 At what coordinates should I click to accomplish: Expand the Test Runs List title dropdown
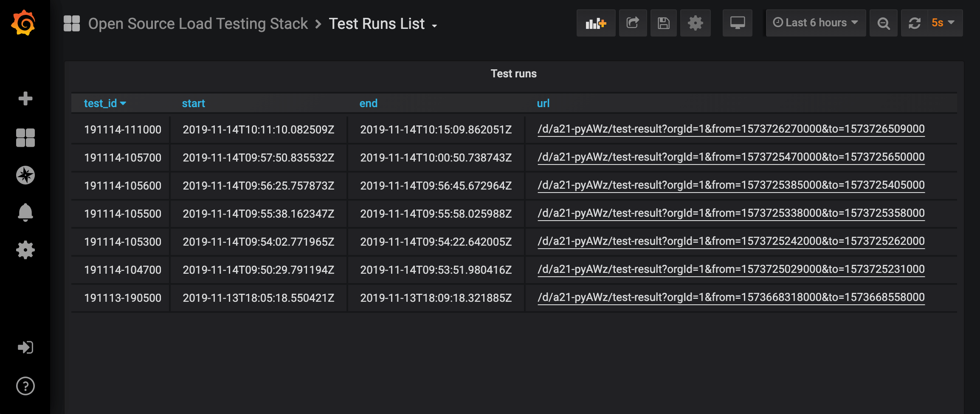pos(434,26)
